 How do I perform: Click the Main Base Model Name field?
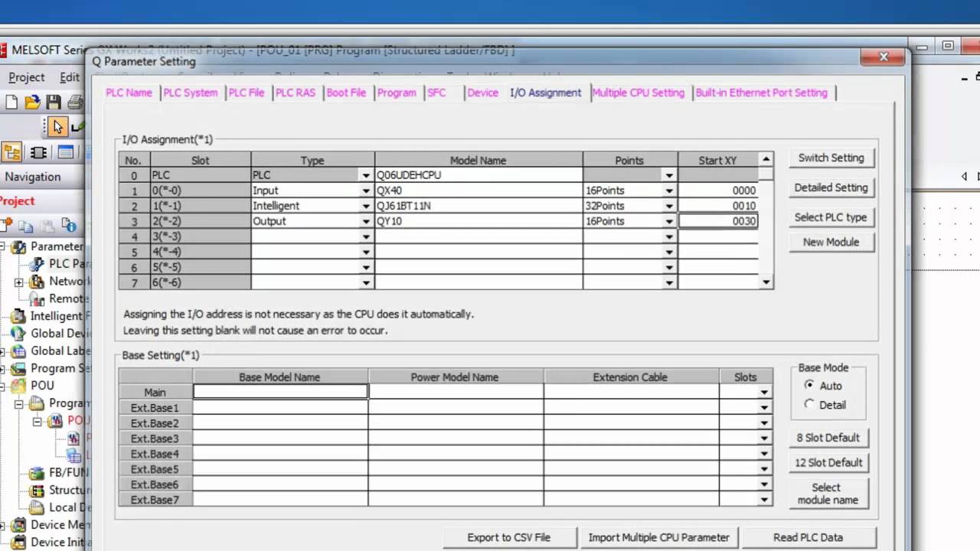[280, 392]
